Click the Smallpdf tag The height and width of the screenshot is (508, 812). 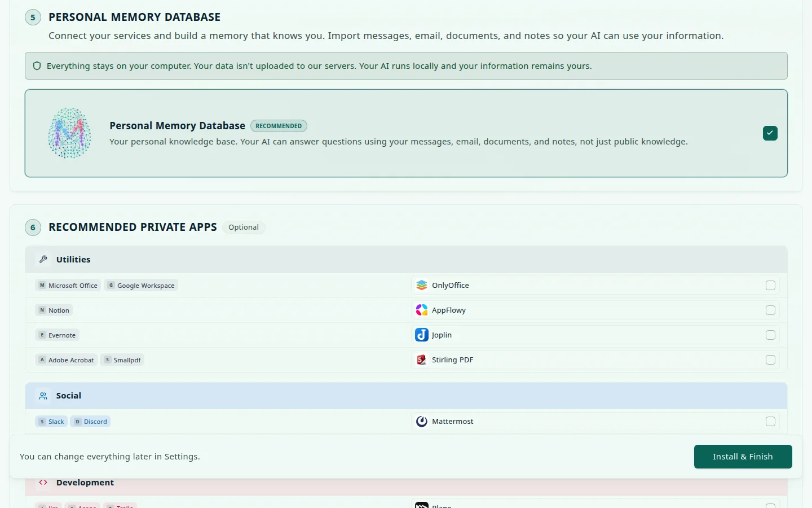pos(122,360)
